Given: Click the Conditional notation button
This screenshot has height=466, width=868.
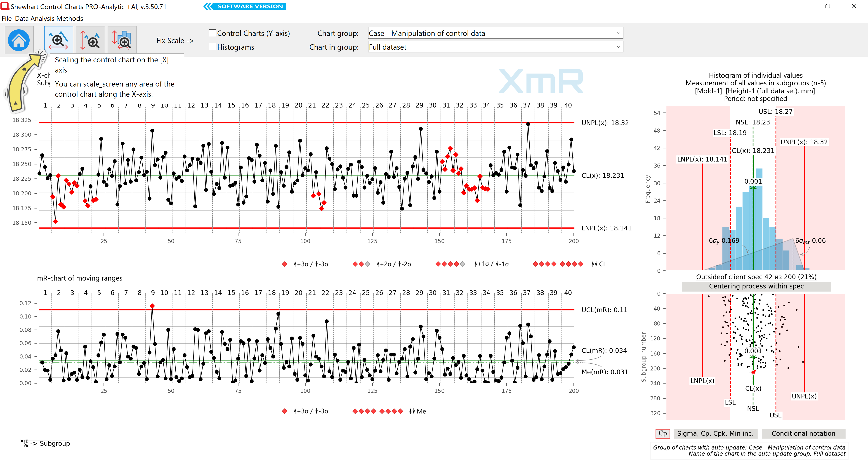Looking at the screenshot, I should click(803, 433).
